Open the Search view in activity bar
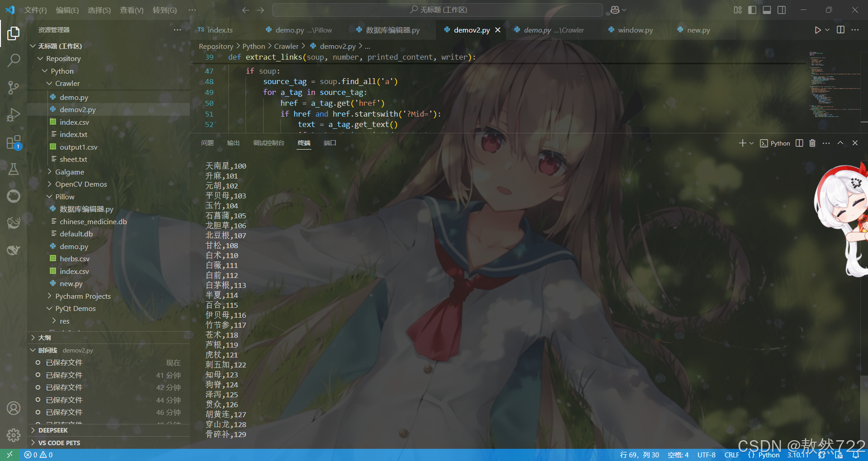The width and height of the screenshot is (868, 461). (x=14, y=60)
